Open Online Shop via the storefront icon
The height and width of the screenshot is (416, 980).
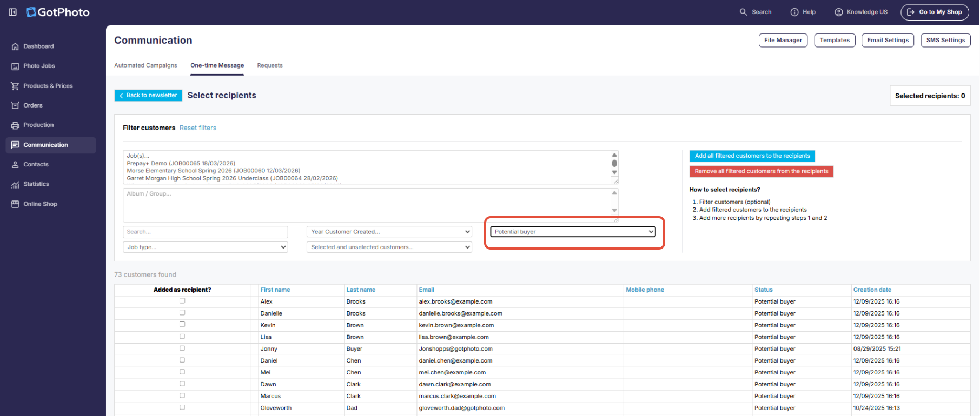tap(15, 204)
